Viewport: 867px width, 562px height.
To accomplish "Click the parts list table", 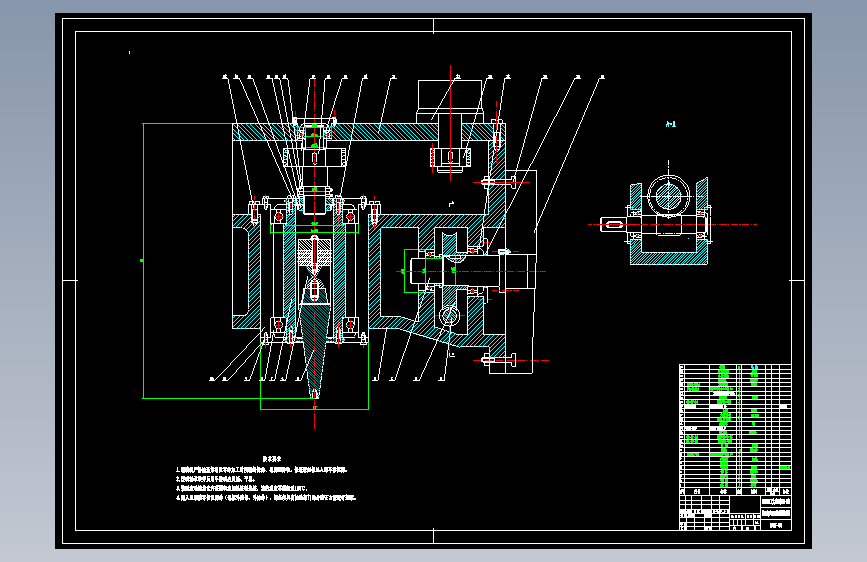I will pos(735,430).
